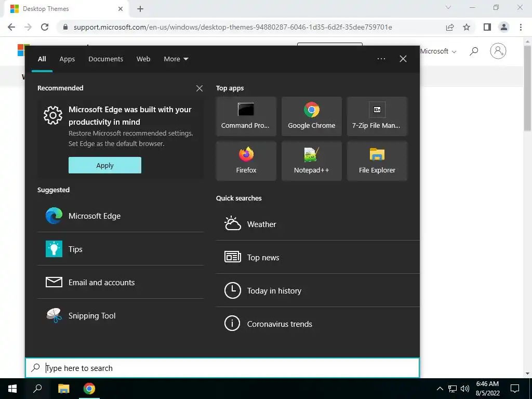The height and width of the screenshot is (399, 532).
Task: Click the Chrome address bar URL
Action: point(233,27)
